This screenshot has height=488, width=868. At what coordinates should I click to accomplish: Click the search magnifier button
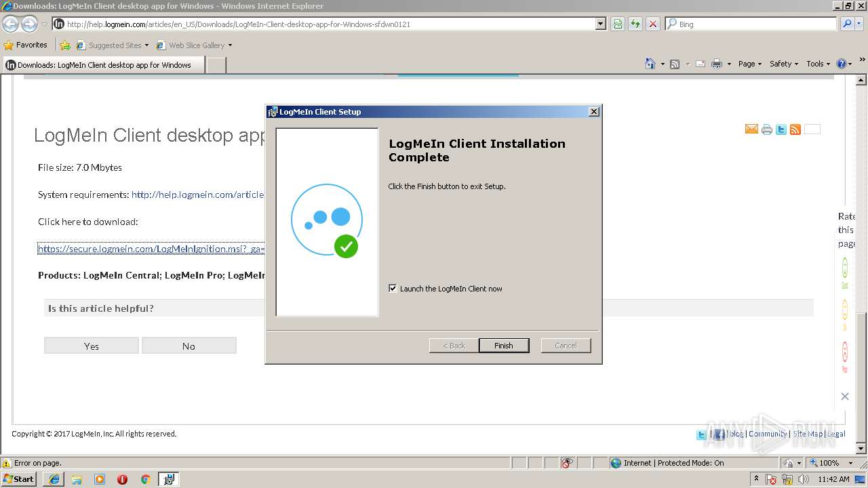click(x=846, y=24)
